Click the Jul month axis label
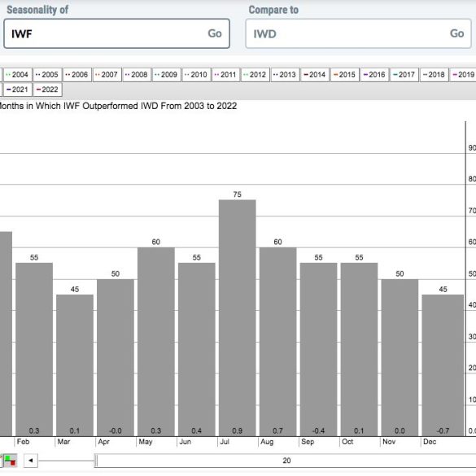 pos(225,442)
